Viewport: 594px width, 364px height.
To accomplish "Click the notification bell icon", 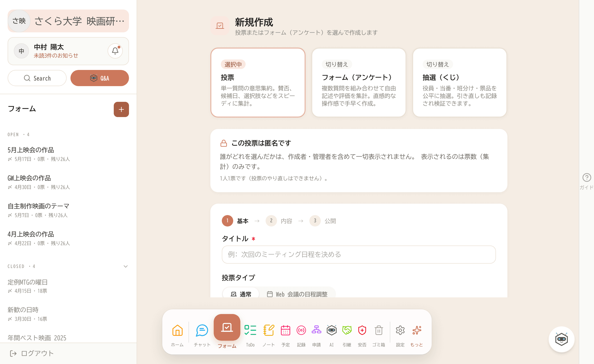I will pos(115,51).
